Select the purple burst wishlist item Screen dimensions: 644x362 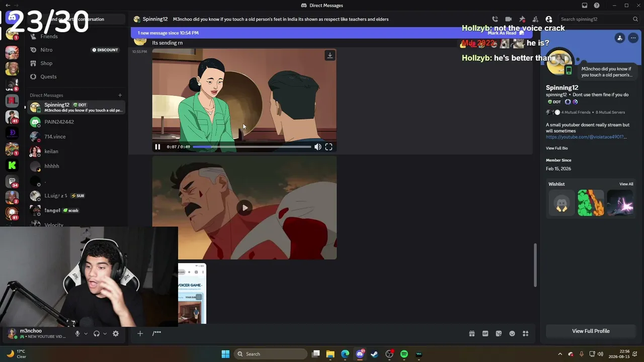[x=620, y=203]
